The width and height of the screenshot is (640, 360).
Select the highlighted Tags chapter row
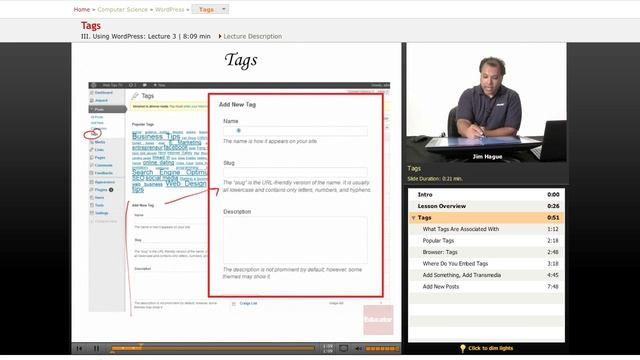pos(486,218)
